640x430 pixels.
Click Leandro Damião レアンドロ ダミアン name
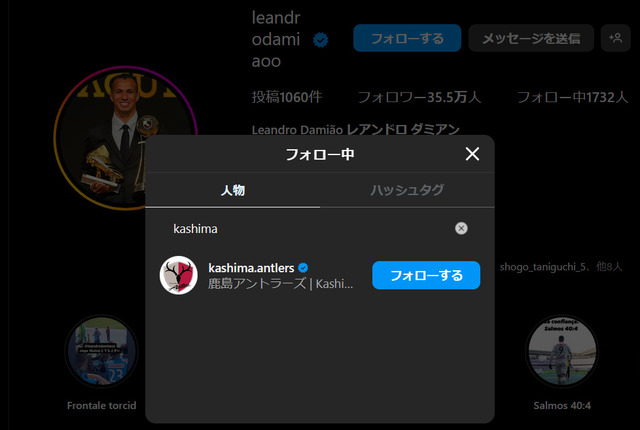pyautogui.click(x=356, y=130)
